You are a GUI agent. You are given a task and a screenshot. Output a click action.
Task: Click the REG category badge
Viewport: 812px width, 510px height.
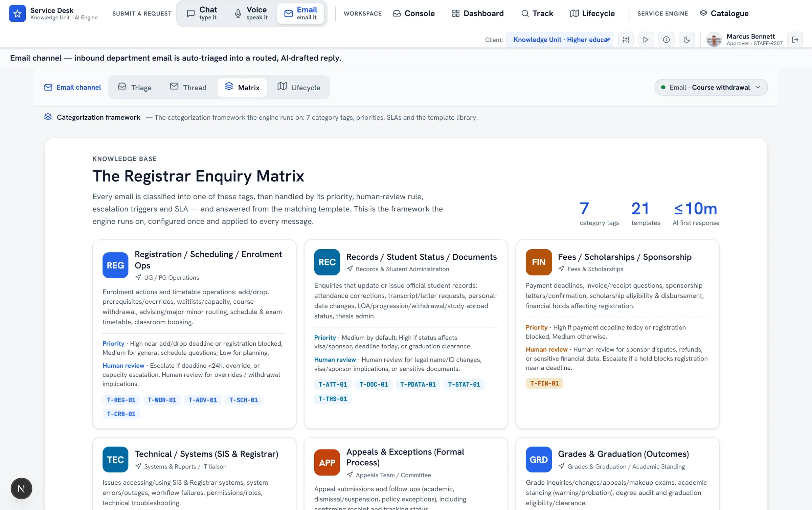click(x=115, y=265)
